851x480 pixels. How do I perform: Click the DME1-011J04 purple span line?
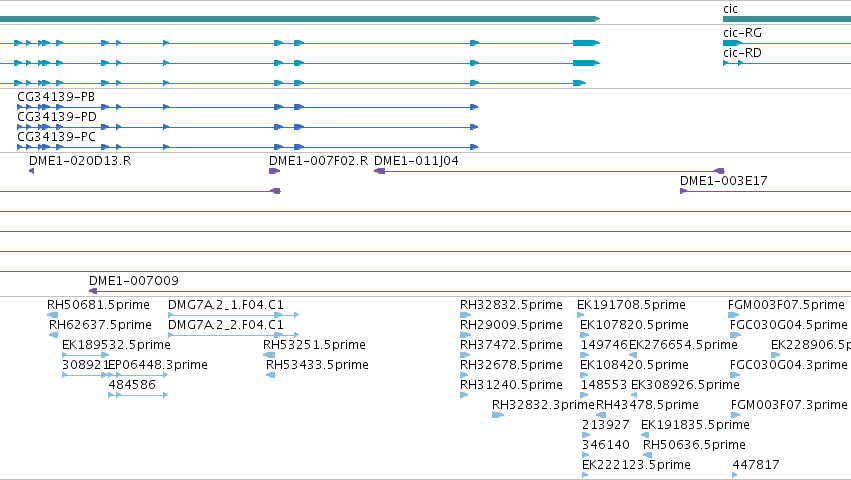(x=549, y=171)
